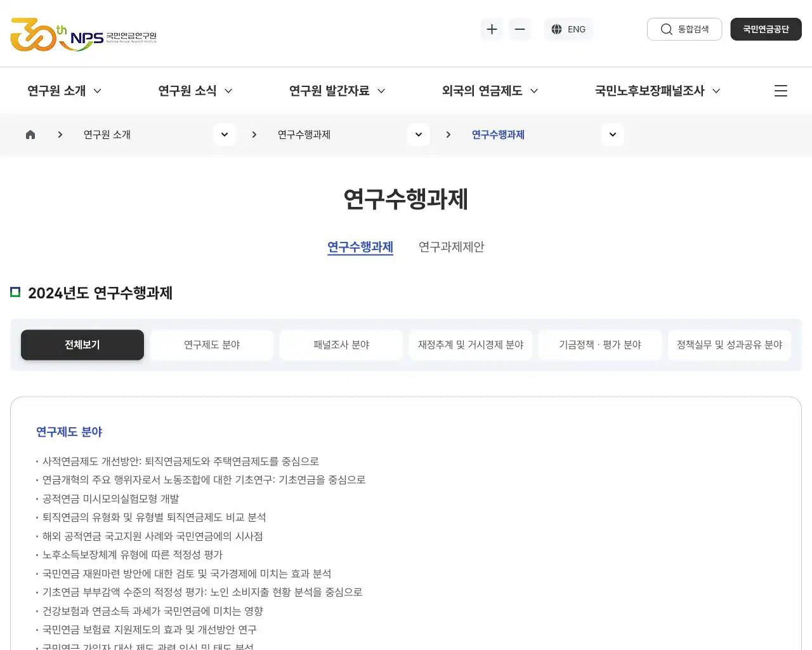
Task: Go to the 국민연금공단 site button
Action: (766, 29)
